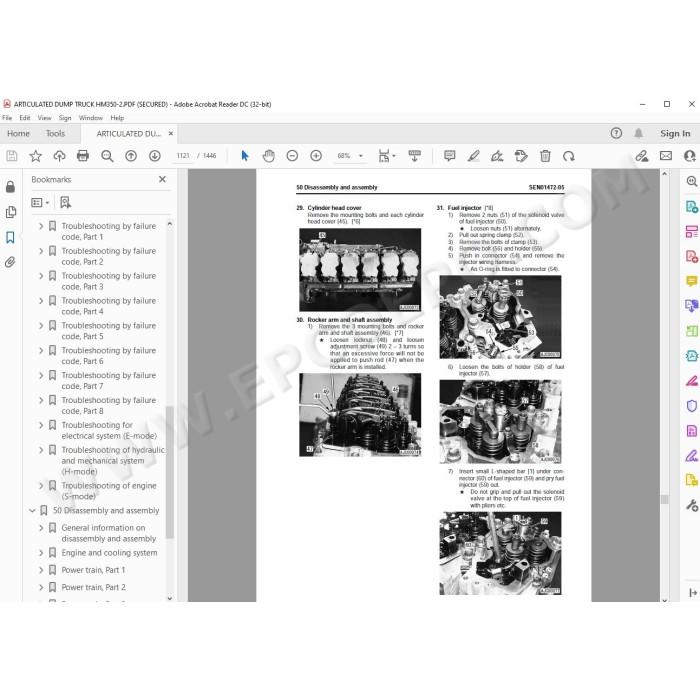
Task: Select Power train, Part 2 bookmark
Action: tap(94, 587)
